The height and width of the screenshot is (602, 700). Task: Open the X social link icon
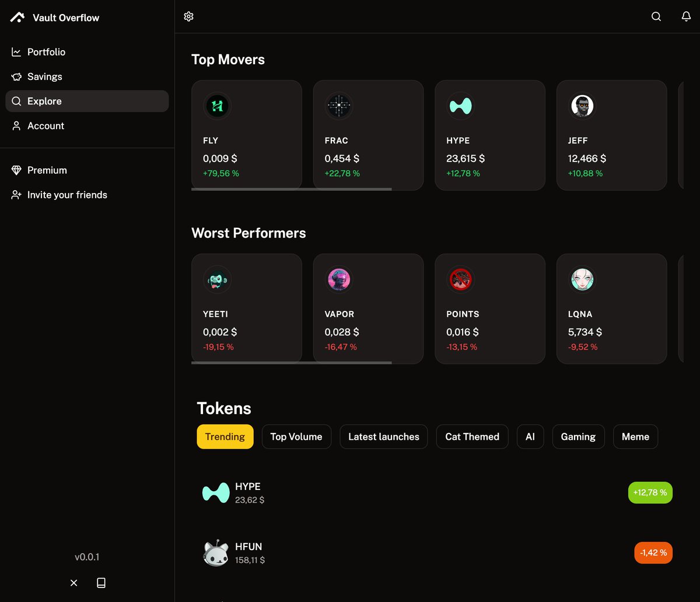click(73, 583)
